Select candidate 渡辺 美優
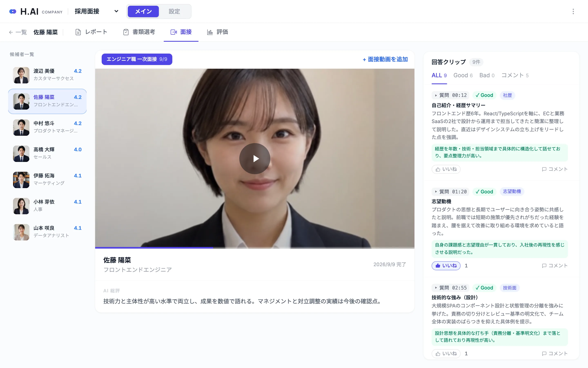588x368 pixels. pos(47,75)
